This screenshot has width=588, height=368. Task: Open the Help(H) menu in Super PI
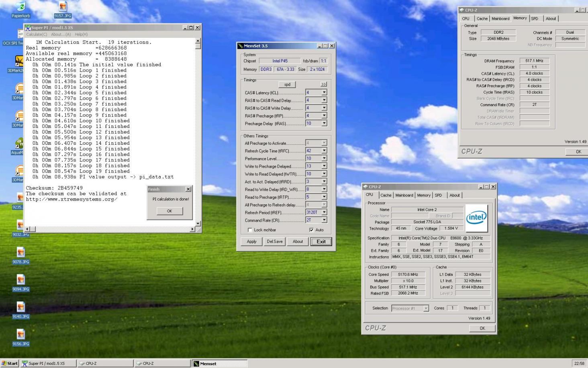point(81,35)
